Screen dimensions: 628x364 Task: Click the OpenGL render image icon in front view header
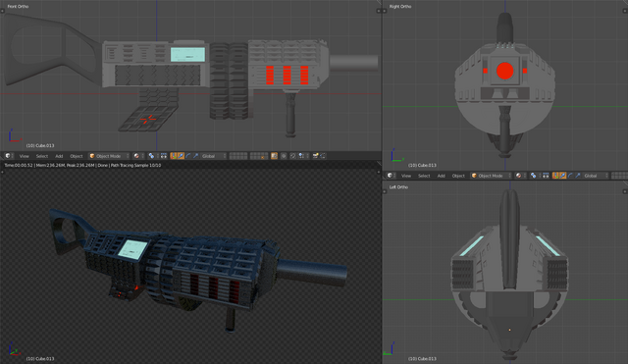316,156
